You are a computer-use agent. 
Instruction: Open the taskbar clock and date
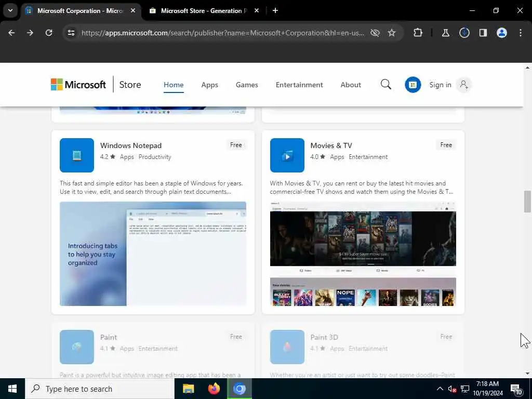[x=487, y=389]
